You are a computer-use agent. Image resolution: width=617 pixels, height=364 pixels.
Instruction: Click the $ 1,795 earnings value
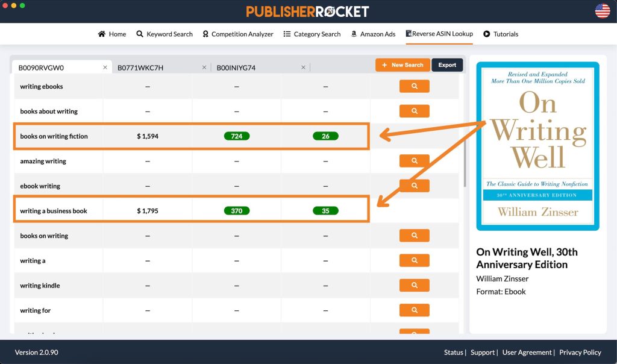148,211
